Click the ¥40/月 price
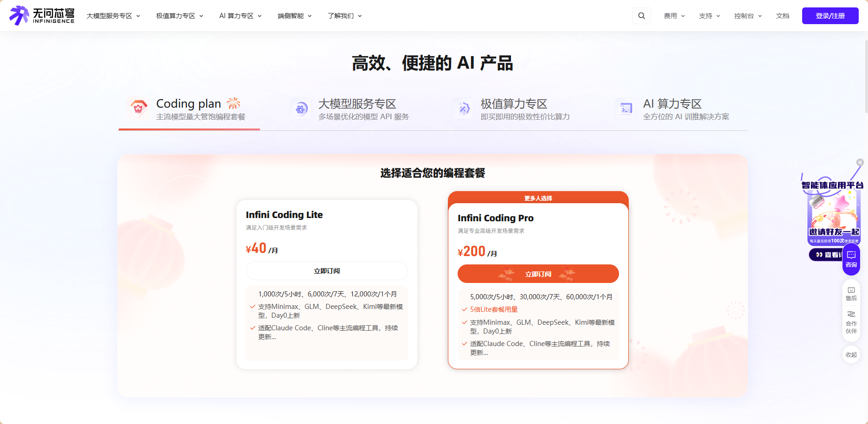868x424 pixels. tap(262, 249)
